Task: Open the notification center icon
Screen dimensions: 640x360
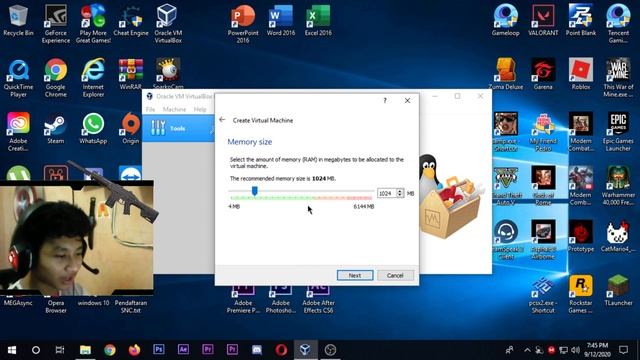Action: pyautogui.click(x=623, y=350)
